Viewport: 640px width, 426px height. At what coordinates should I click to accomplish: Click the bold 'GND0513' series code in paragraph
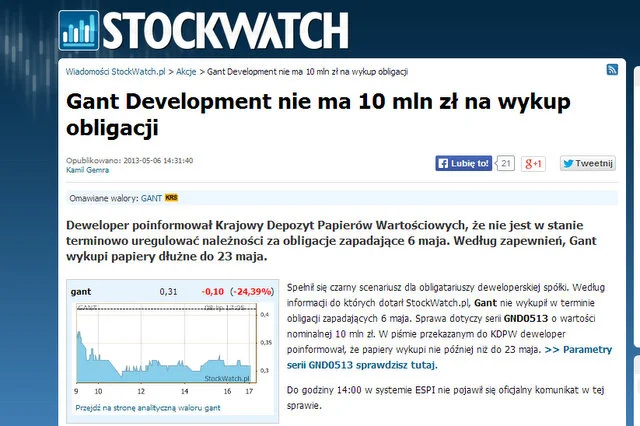coord(526,318)
